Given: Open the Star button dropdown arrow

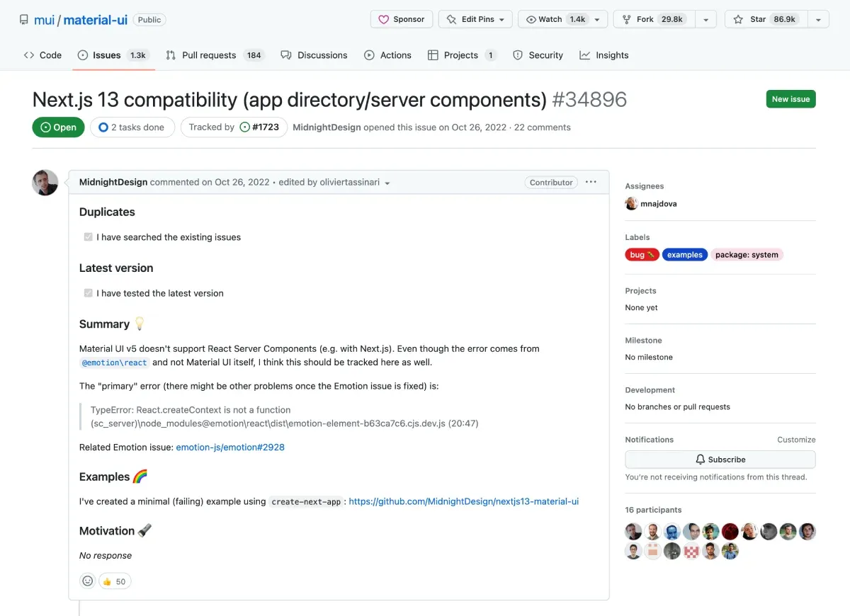Looking at the screenshot, I should click(x=818, y=19).
